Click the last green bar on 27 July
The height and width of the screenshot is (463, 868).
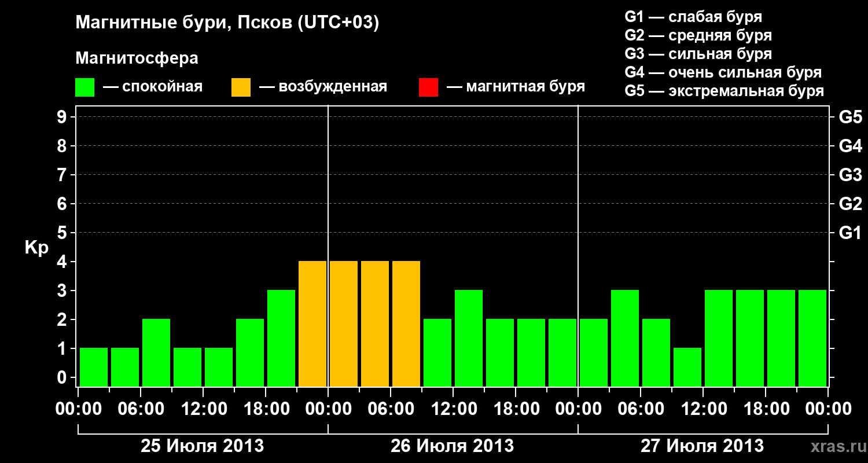click(812, 338)
